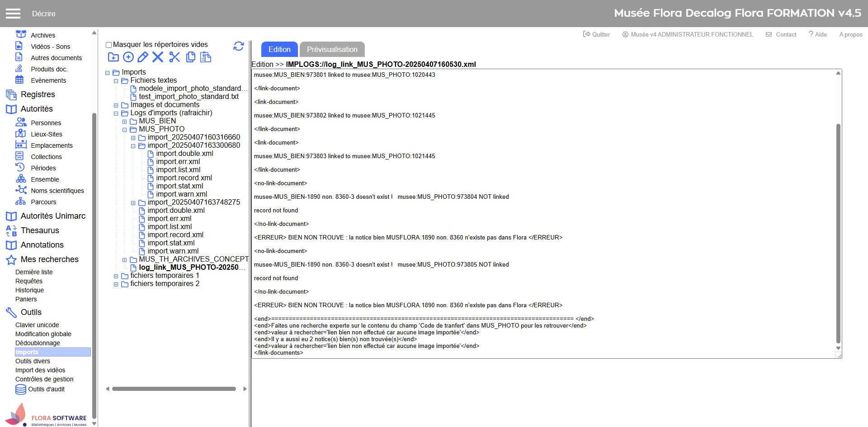This screenshot has width=868, height=427.
Task: Open Dernière liste under Mes recherches
Action: click(34, 272)
